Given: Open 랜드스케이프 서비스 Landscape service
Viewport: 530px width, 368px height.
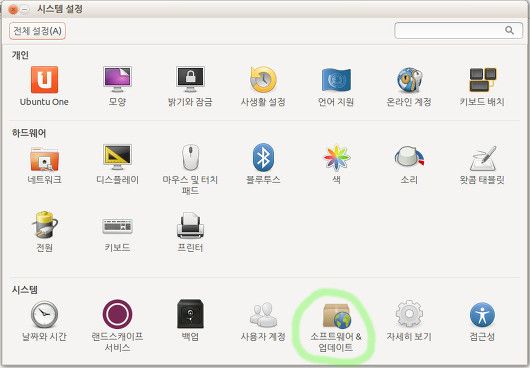Looking at the screenshot, I should [x=117, y=326].
